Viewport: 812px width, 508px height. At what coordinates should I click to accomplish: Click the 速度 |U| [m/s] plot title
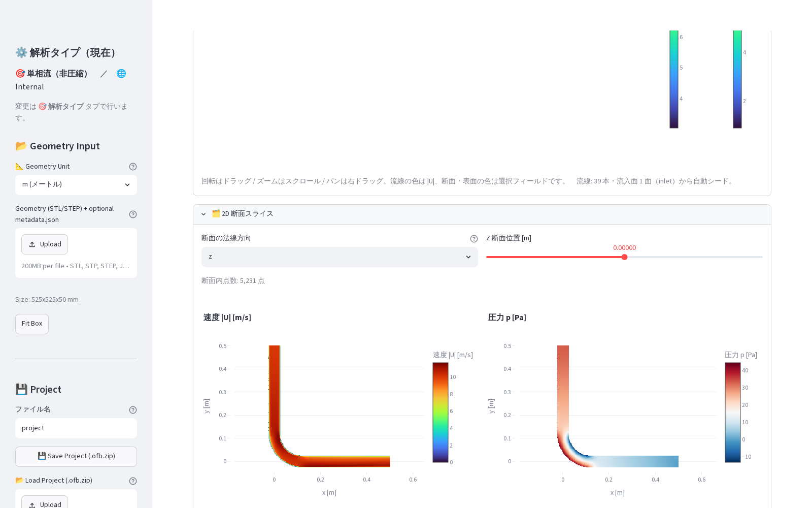[x=227, y=317]
